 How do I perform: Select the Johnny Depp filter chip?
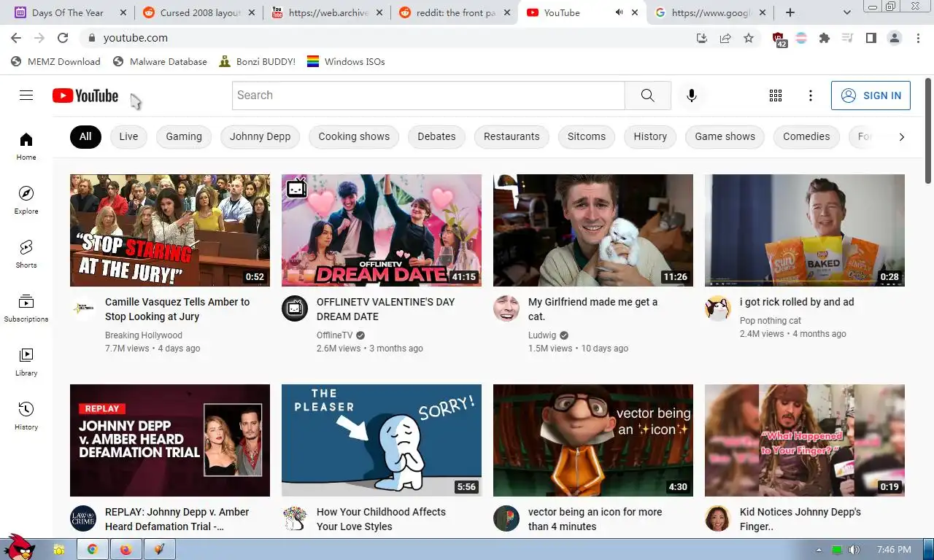point(260,136)
